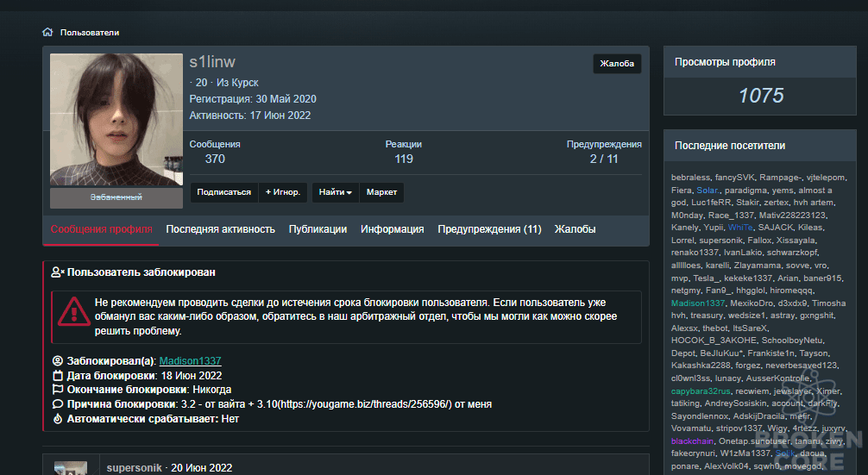Open visitor Madison1337 in visitors list
The width and height of the screenshot is (868, 475).
[x=697, y=303]
